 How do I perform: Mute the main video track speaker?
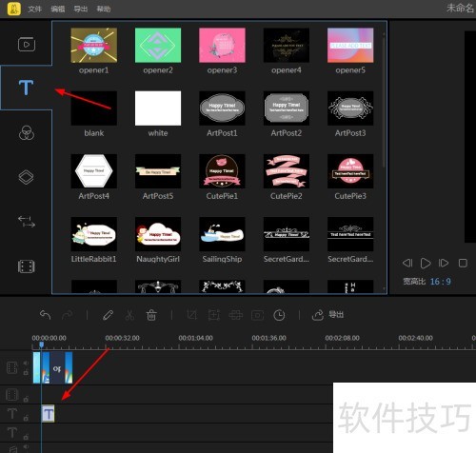26,364
